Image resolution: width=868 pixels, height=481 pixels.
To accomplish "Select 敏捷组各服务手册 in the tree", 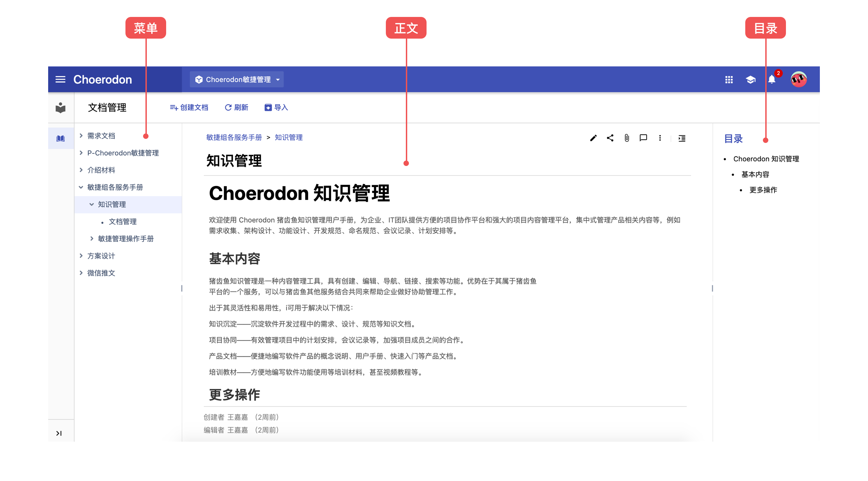I will pyautogui.click(x=115, y=187).
